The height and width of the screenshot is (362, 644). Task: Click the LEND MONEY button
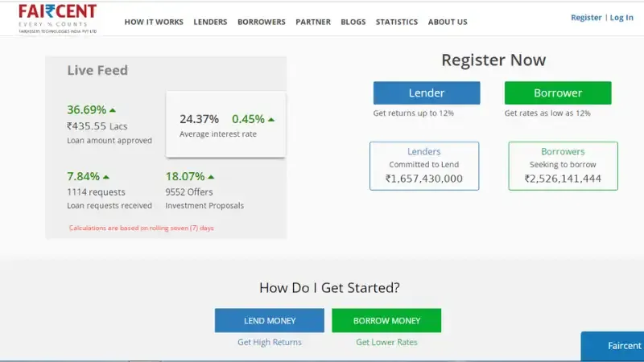(270, 320)
